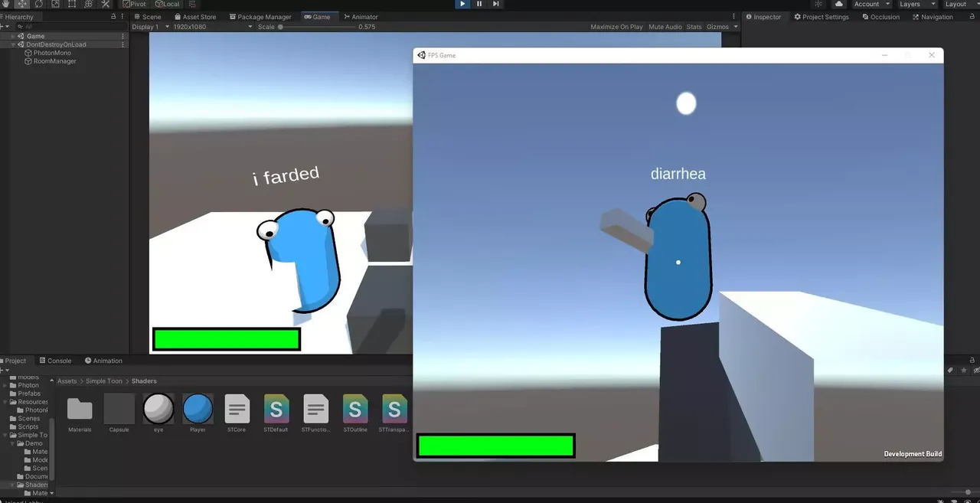Click the Game view Scale slider
Screen dimensions: 980x503
318,27
